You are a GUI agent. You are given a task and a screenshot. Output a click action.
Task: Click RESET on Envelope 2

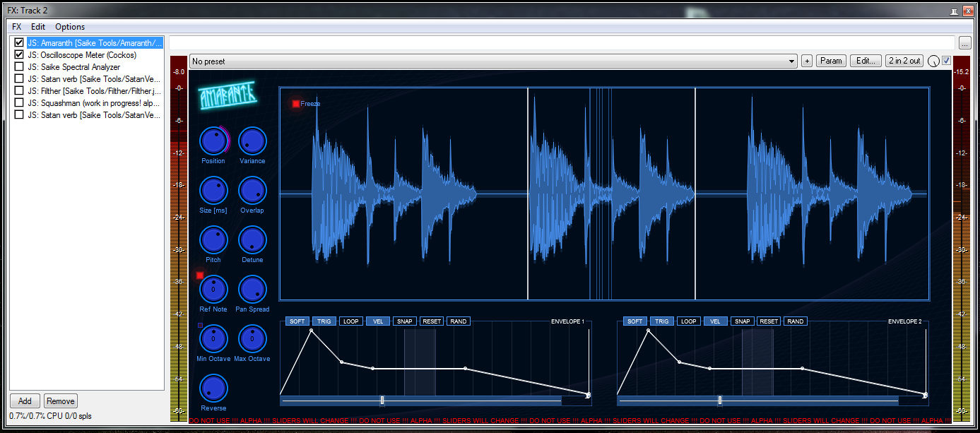[769, 321]
